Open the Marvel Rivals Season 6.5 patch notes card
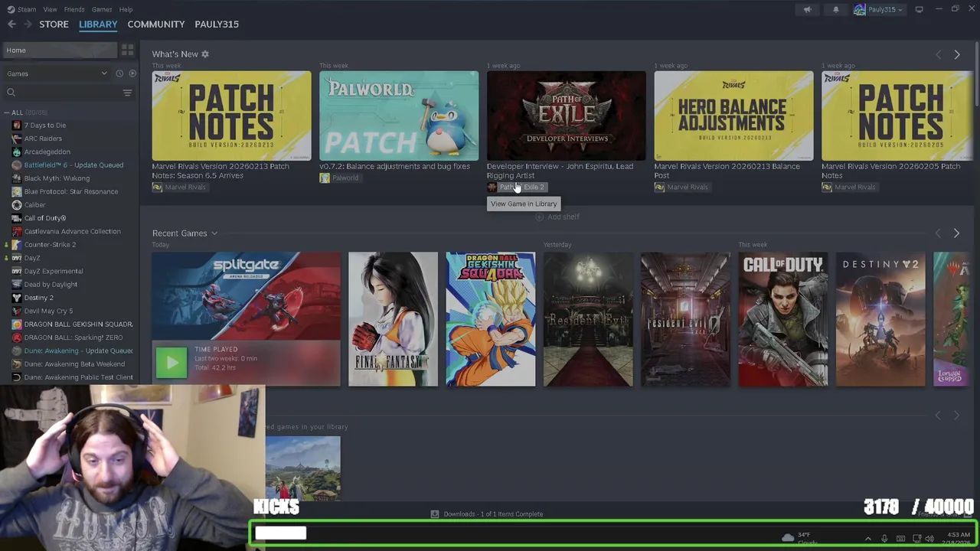 pos(231,116)
